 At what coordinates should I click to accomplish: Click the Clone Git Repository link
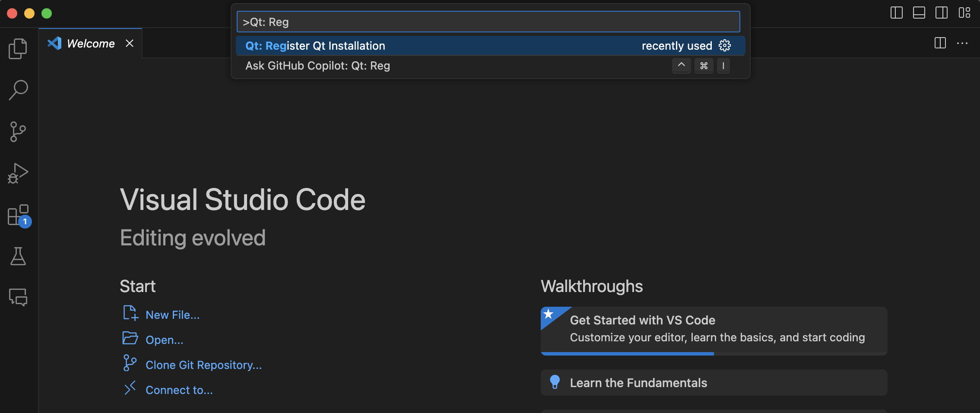click(x=203, y=365)
